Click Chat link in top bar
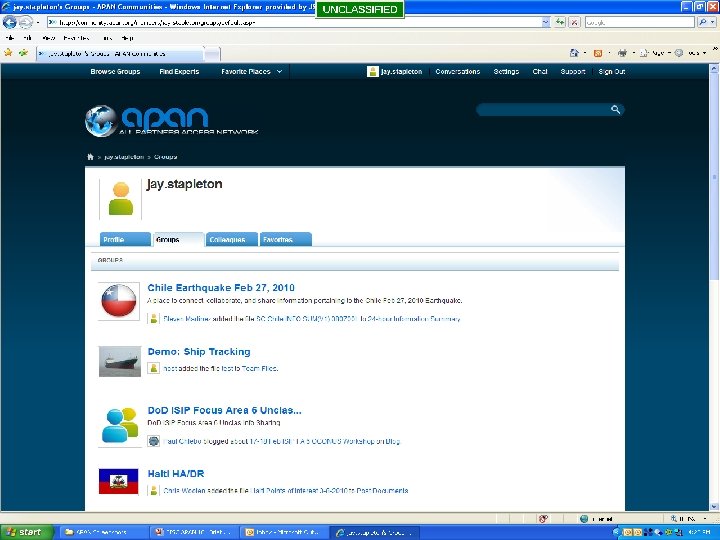Image resolution: width=720 pixels, height=540 pixels. tap(540, 71)
